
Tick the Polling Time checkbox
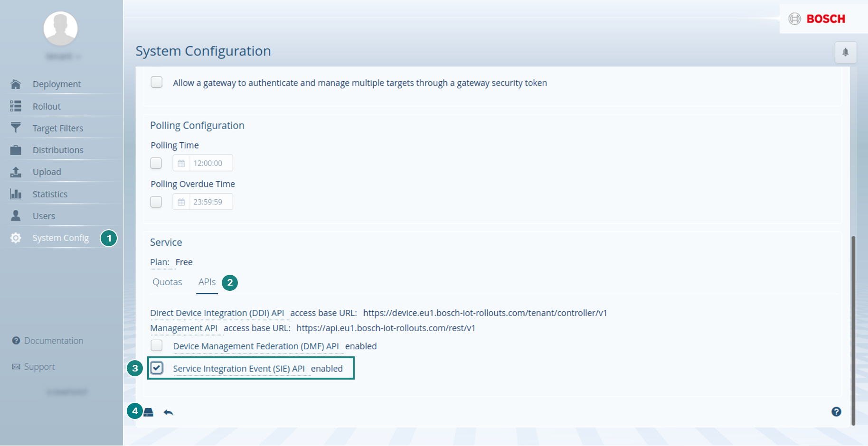point(156,163)
